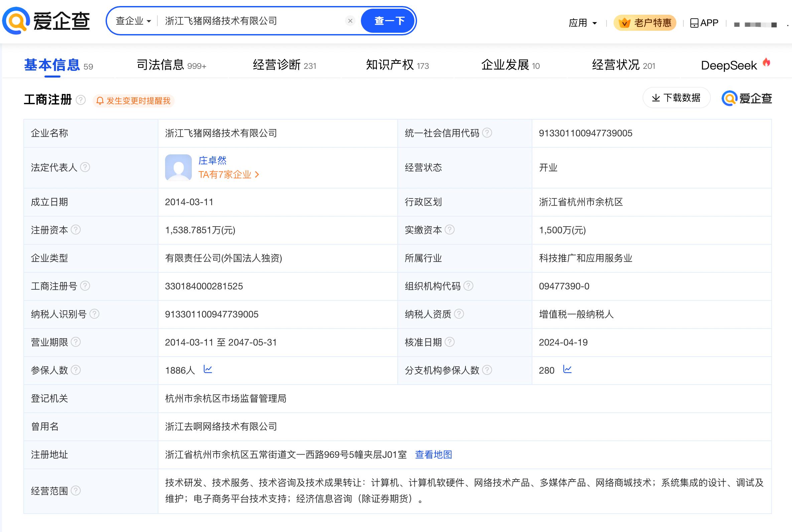Expand the 应用 dropdown menu
This screenshot has width=792, height=532.
[x=583, y=23]
